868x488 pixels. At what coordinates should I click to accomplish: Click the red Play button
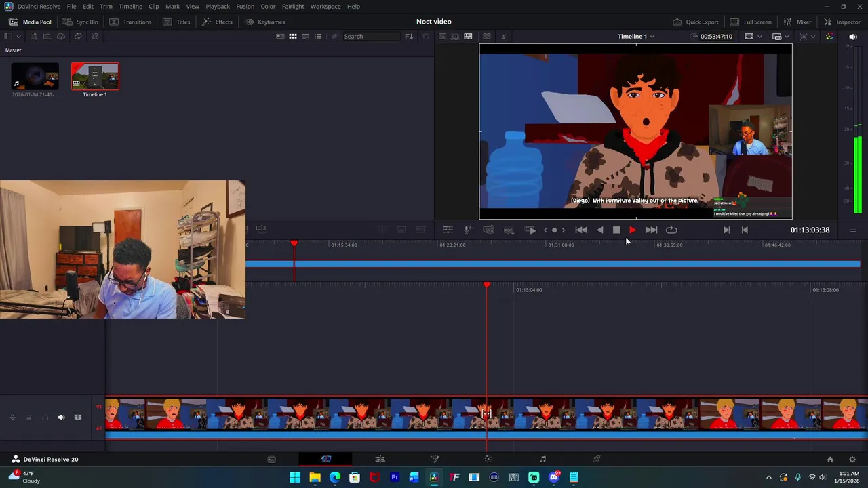(x=633, y=230)
